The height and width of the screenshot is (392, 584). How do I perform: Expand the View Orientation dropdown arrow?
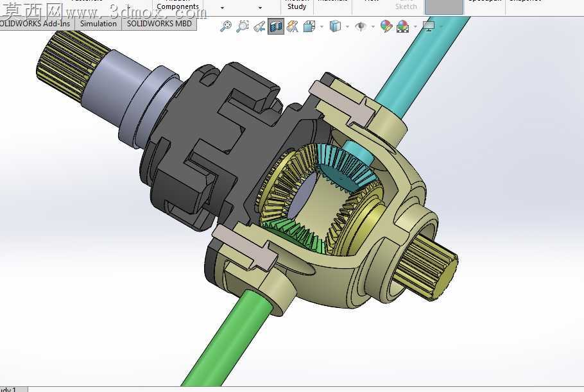[x=322, y=26]
